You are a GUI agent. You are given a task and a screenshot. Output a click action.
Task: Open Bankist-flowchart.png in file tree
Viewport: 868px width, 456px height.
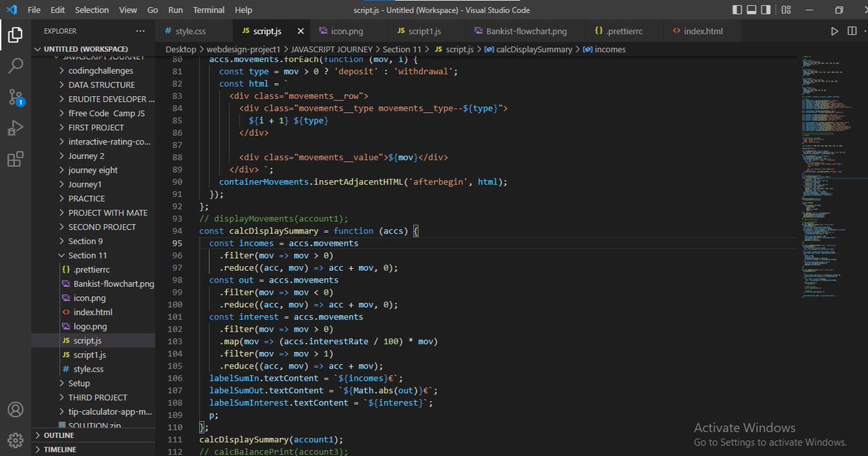click(114, 284)
